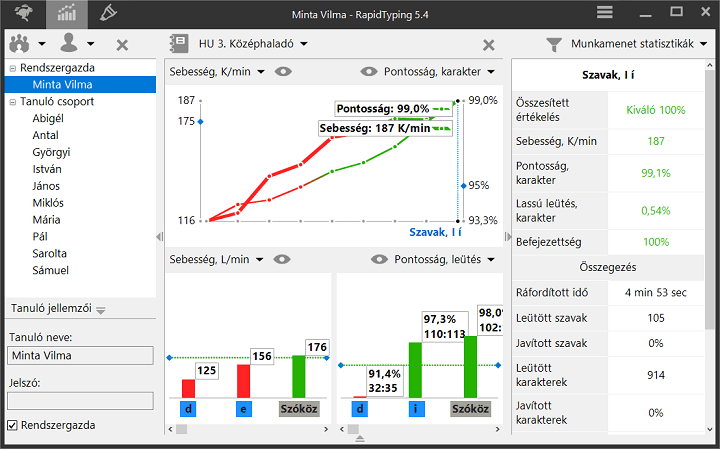This screenshot has width=720, height=449.
Task: Click the 'i' key label in accuracy chart
Action: 416,409
